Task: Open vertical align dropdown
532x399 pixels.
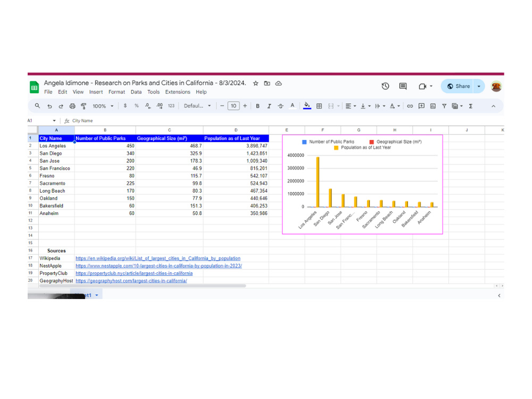Action: pos(365,106)
